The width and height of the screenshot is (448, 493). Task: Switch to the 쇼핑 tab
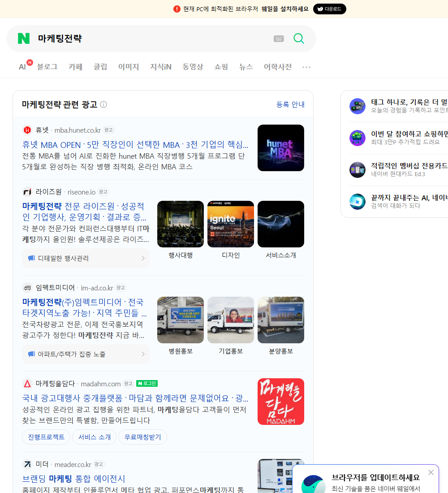point(221,67)
